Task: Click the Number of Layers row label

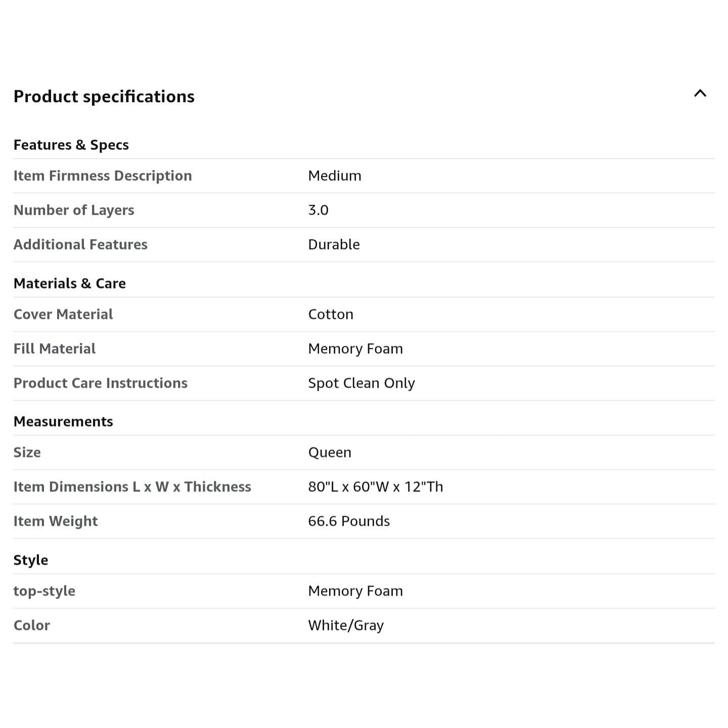Action: tap(74, 210)
